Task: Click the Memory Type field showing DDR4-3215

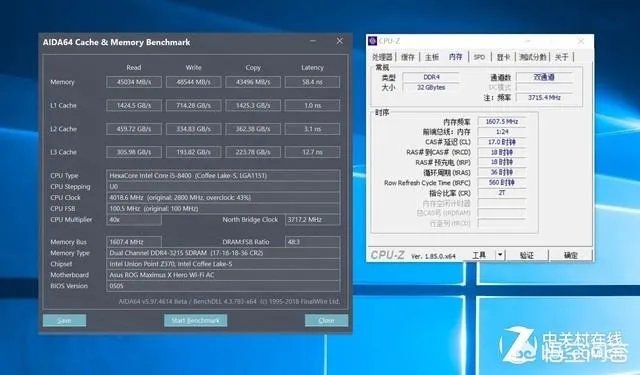Action: click(x=223, y=253)
